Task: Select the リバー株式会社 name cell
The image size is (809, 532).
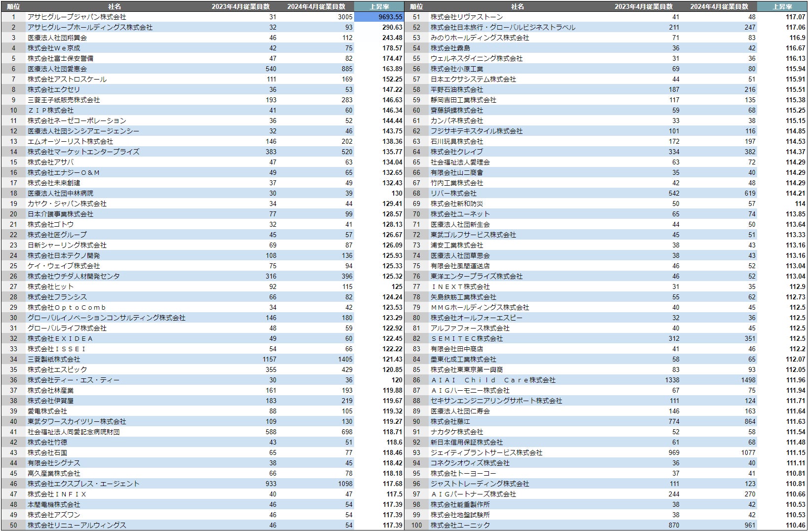Action: (453, 193)
